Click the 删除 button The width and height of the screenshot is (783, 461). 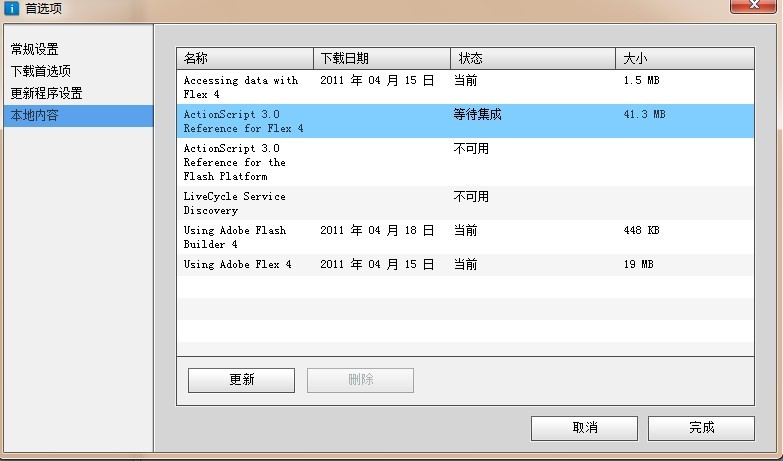tap(360, 380)
